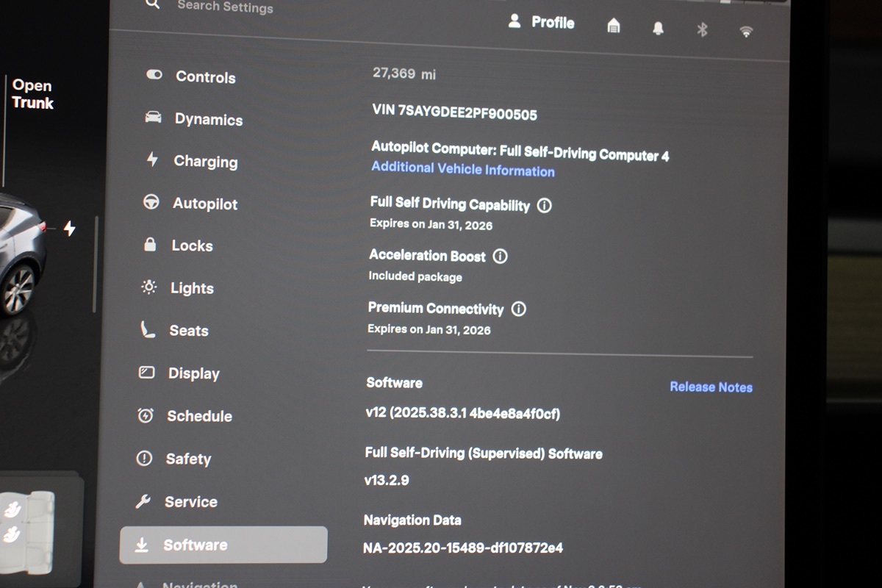This screenshot has width=882, height=588.
Task: Show Acceleration Boost info icon
Action: point(500,257)
